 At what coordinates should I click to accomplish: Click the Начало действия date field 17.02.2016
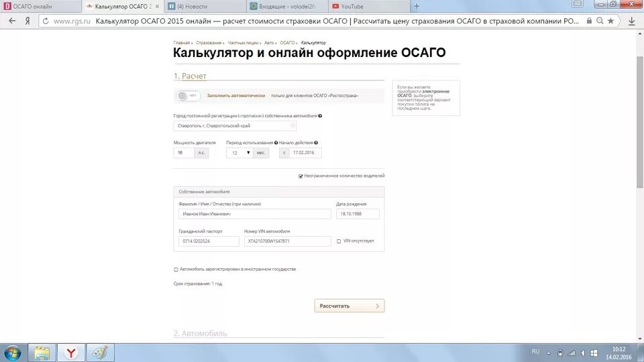(x=305, y=153)
